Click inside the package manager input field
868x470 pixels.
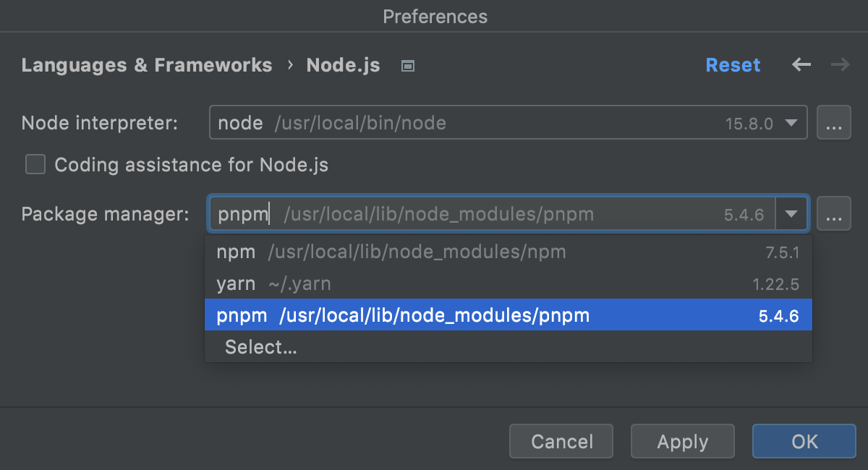point(434,213)
